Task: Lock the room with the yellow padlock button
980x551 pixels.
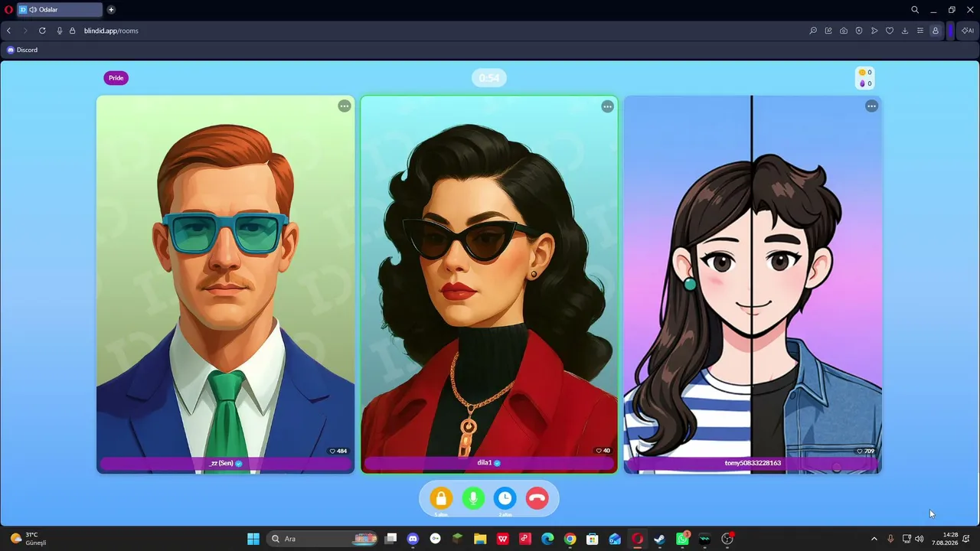Action: tap(441, 498)
